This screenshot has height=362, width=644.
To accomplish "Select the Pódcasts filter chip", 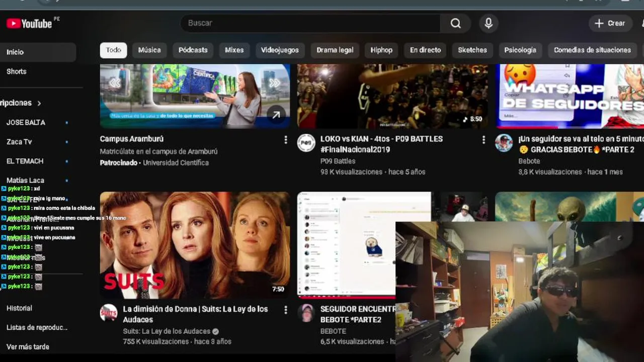I will point(193,50).
